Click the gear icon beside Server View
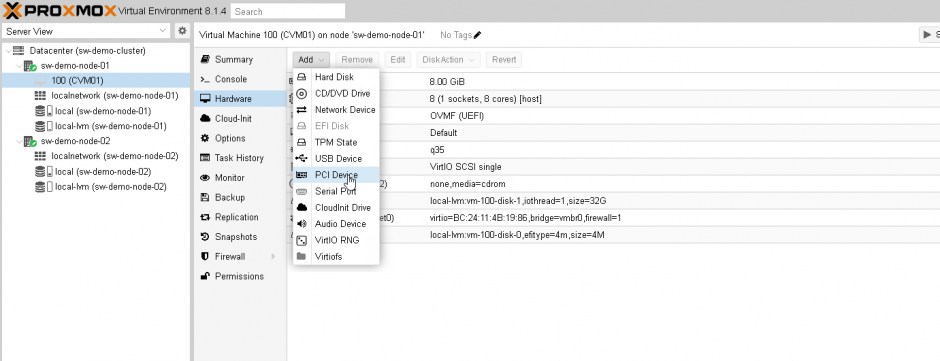940x361 pixels. [182, 31]
